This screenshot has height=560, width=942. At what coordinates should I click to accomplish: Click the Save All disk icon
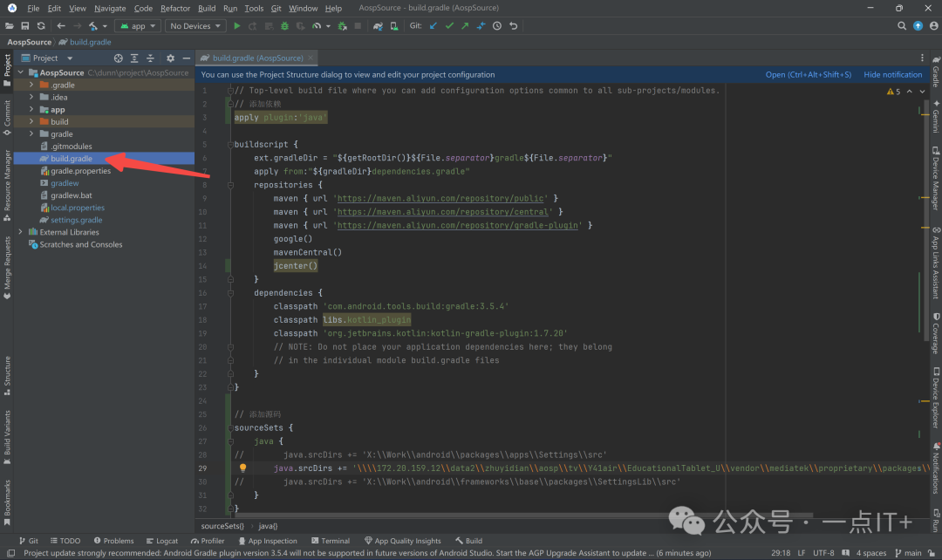[x=24, y=26]
